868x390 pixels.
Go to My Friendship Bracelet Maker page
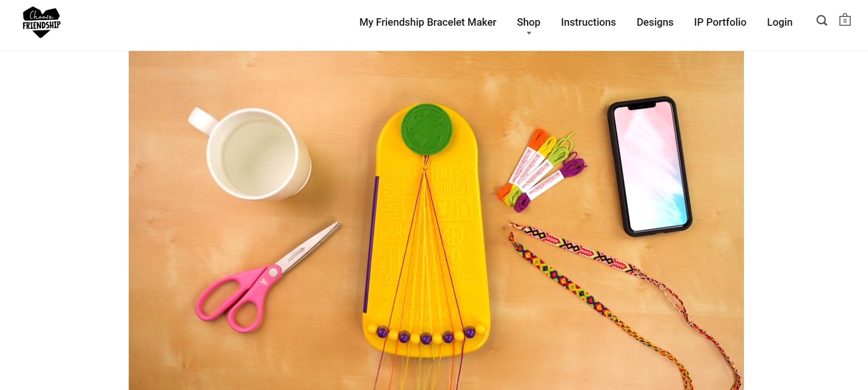pyautogui.click(x=427, y=22)
